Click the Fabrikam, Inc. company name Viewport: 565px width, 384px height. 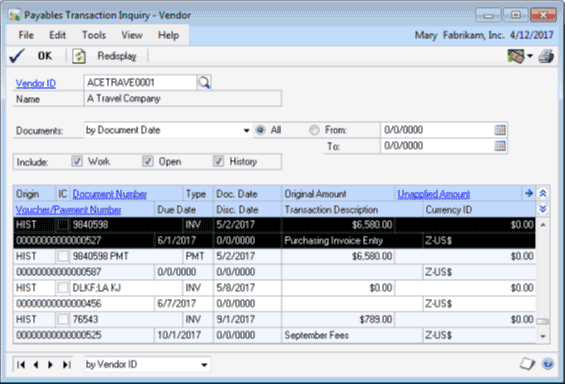pos(473,35)
